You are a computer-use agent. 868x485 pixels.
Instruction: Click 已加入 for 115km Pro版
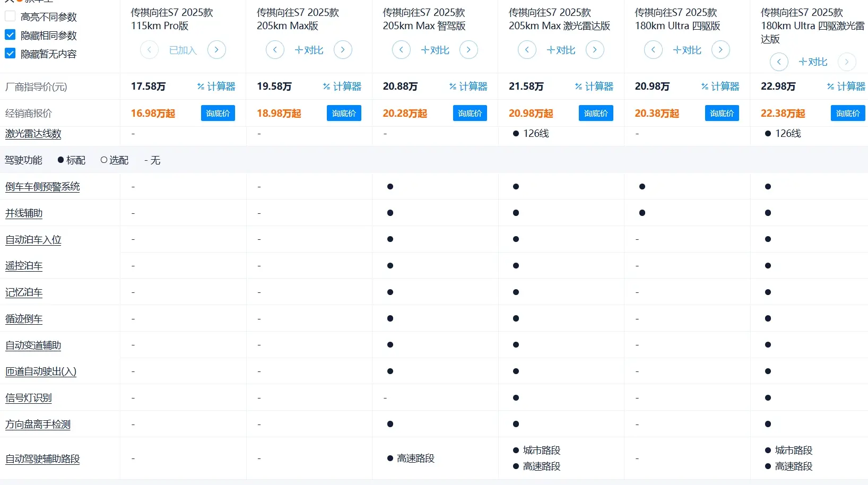[x=183, y=50]
